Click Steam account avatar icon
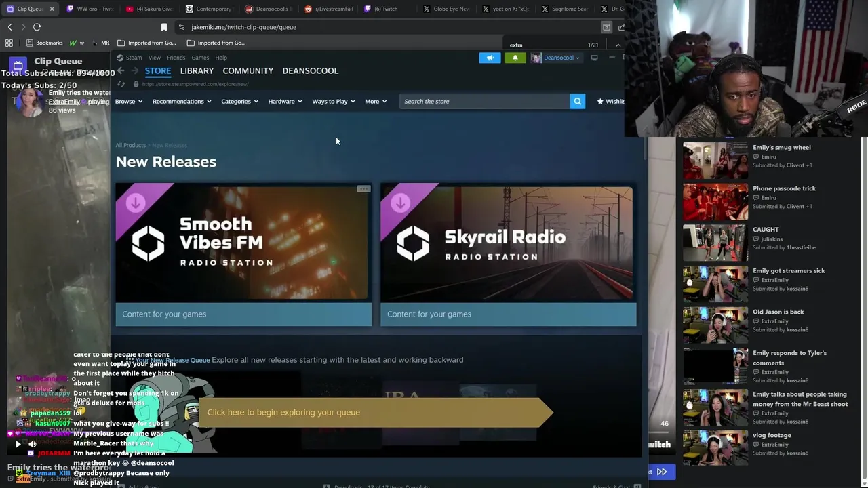The width and height of the screenshot is (868, 488). point(536,58)
